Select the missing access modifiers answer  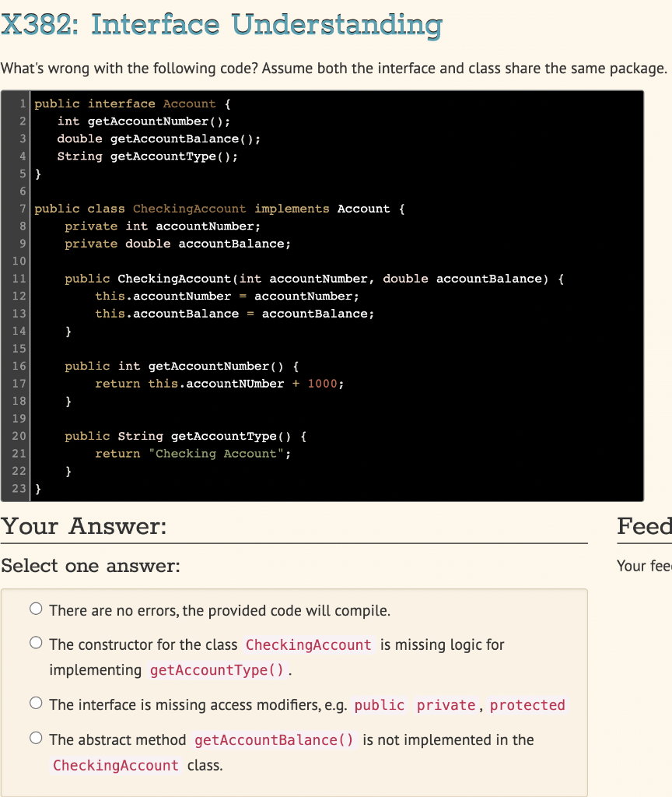36,702
